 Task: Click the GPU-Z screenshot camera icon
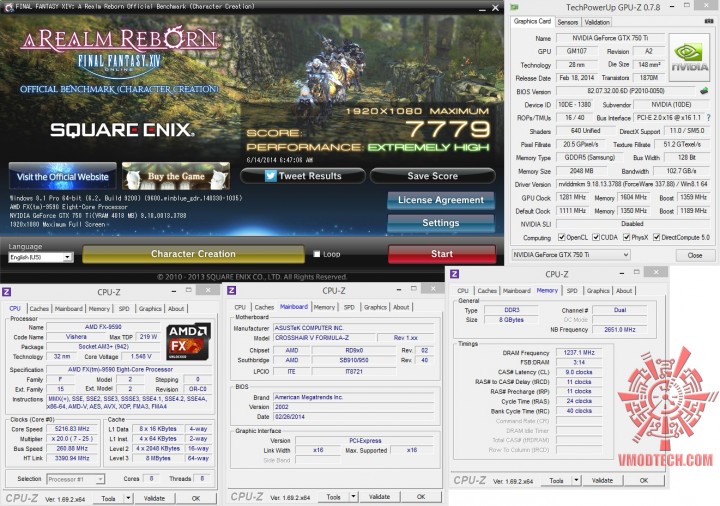pyautogui.click(x=709, y=21)
